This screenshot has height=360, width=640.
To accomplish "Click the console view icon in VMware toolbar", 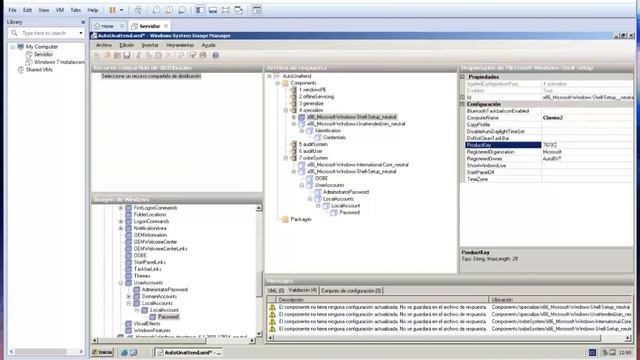I will tap(257, 10).
